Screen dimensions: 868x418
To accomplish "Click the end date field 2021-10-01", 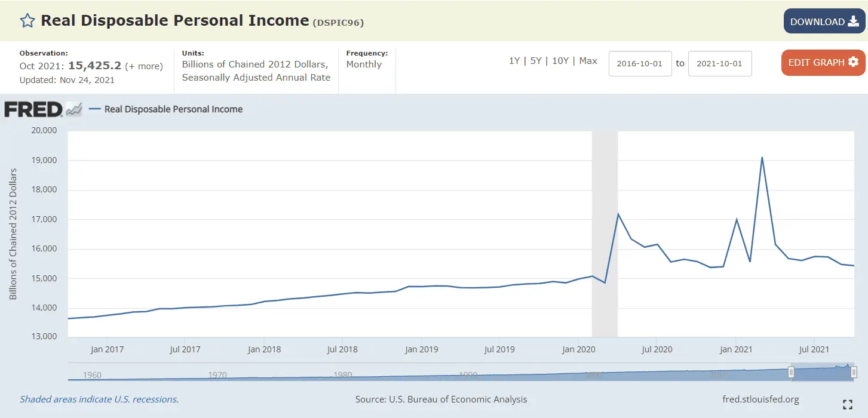I will pos(720,63).
